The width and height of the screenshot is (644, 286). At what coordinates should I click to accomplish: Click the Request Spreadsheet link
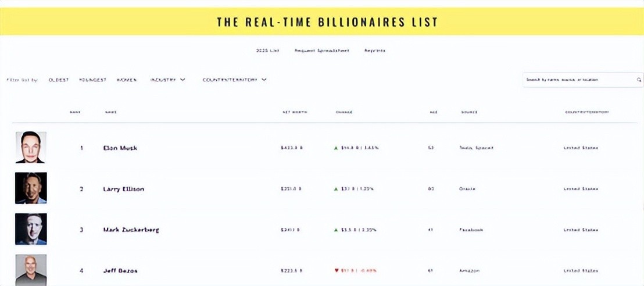(322, 51)
